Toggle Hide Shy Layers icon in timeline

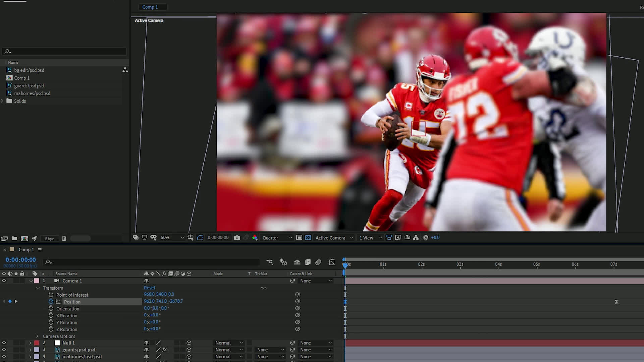297,262
